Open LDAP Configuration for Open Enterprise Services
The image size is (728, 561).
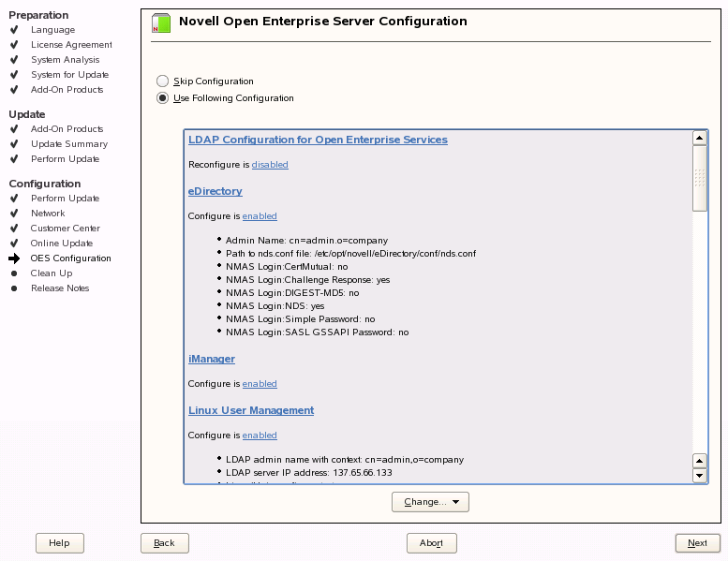point(318,140)
